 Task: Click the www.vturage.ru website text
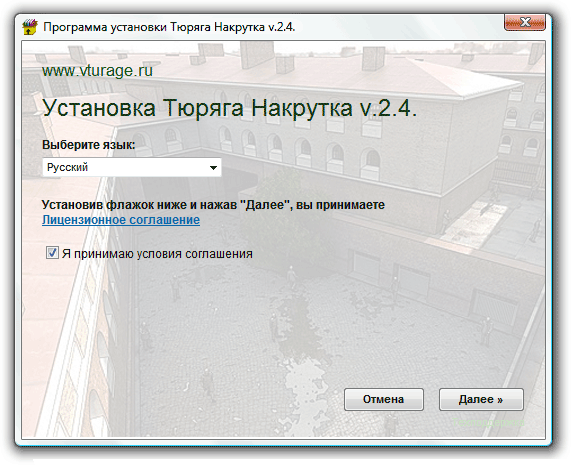pyautogui.click(x=97, y=70)
